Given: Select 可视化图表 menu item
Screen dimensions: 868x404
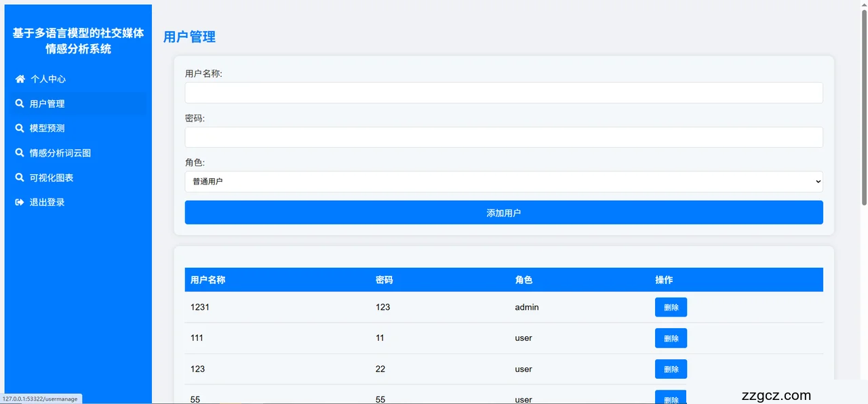Looking at the screenshot, I should 52,178.
